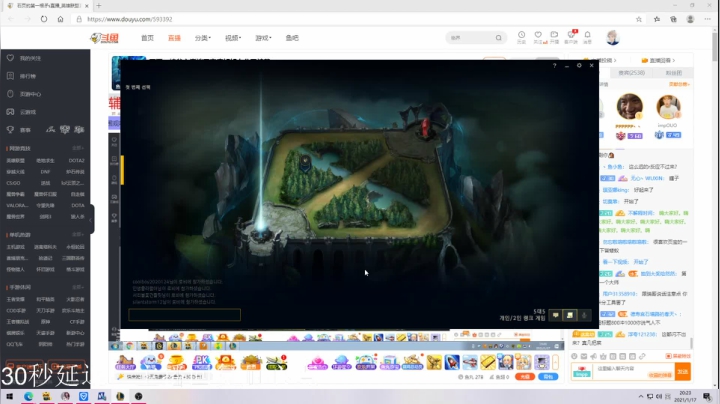Open the Follow heart icon in Douyu header

pos(538,35)
